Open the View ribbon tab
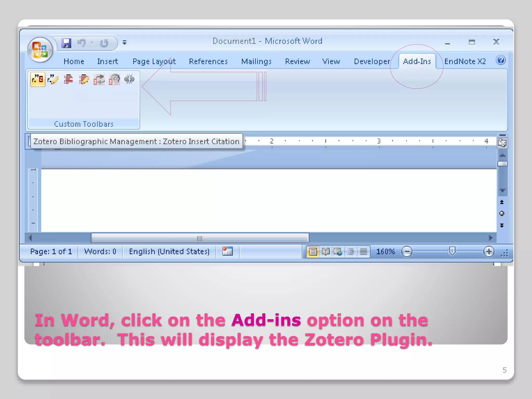The width and height of the screenshot is (532, 399). click(331, 61)
